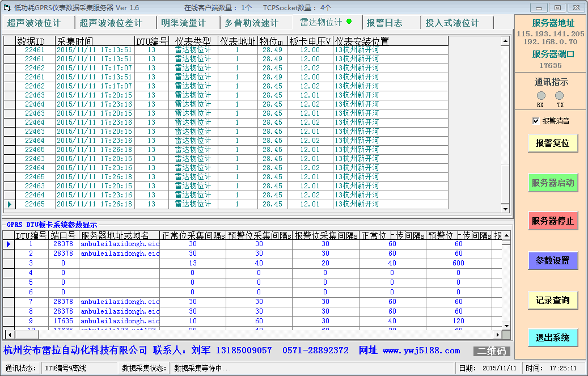Open 参数设置 settings button
This screenshot has width=588, height=376.
552,261
